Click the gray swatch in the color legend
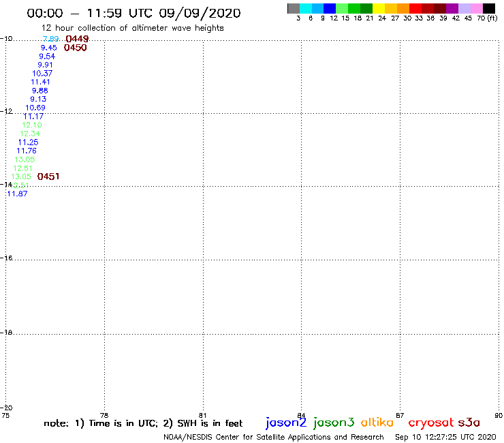 click(294, 8)
